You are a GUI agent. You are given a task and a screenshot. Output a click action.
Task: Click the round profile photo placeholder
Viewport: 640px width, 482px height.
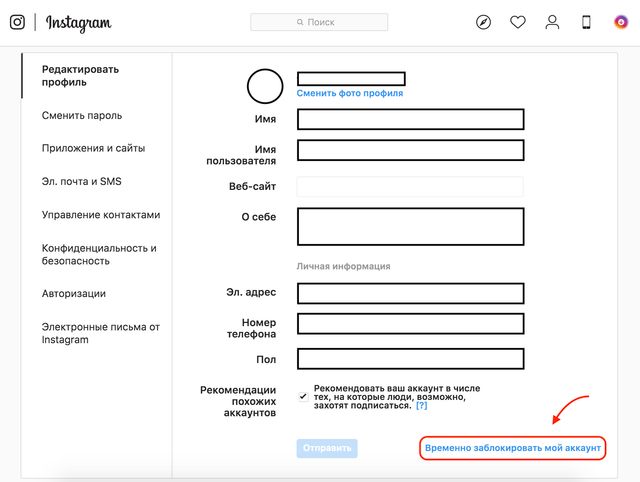[x=265, y=87]
